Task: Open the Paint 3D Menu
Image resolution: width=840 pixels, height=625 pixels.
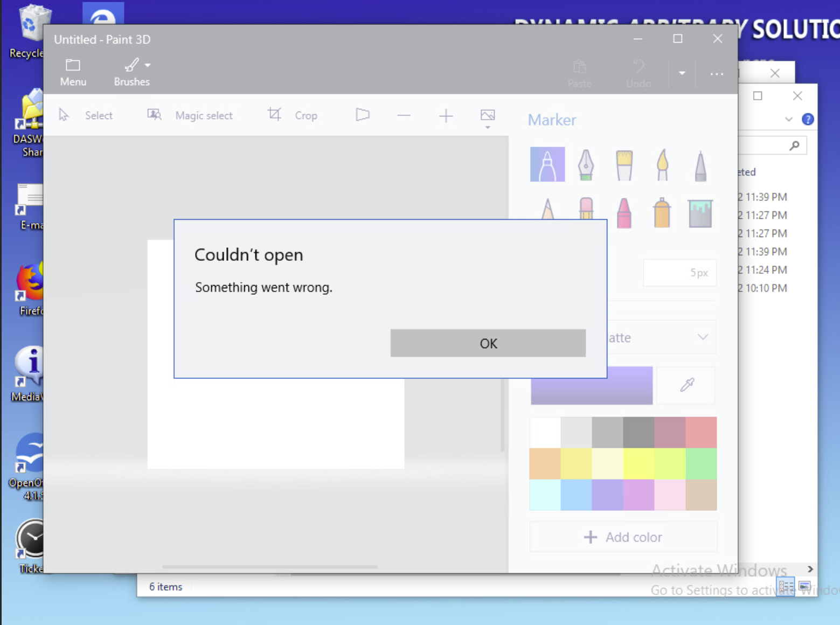Action: click(x=73, y=73)
